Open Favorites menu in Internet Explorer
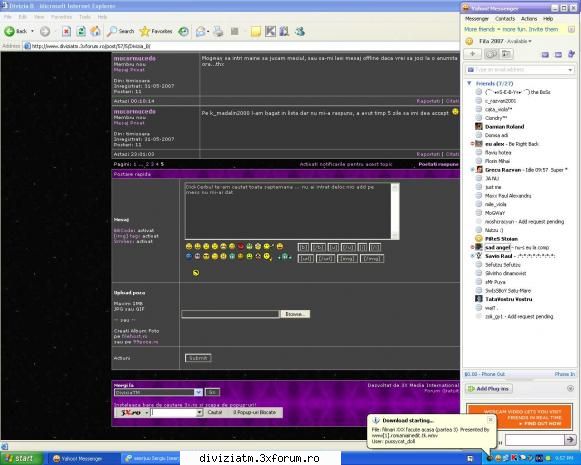This screenshot has height=465, width=581. [61, 17]
